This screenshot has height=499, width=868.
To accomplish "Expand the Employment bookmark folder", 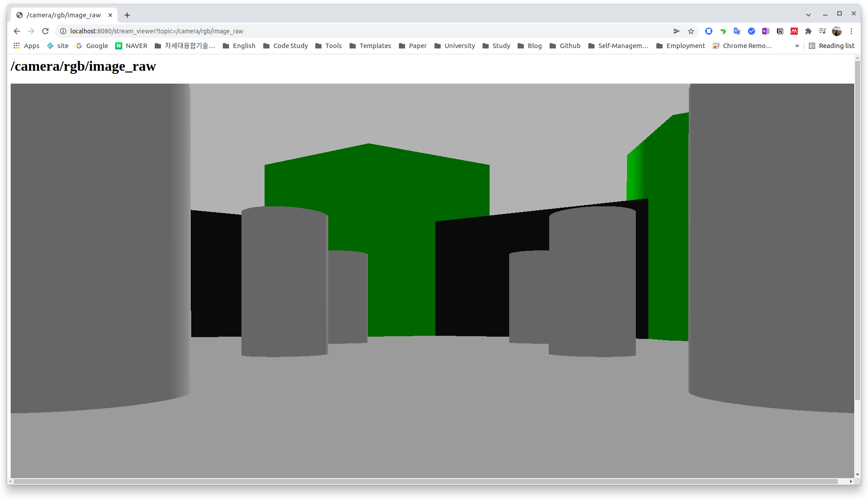I will (x=681, y=46).
